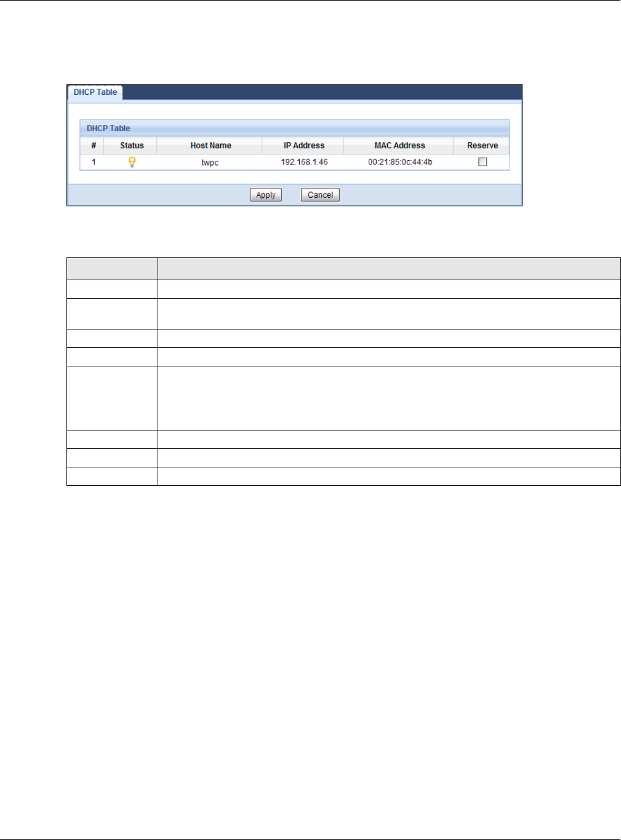Select the DHCP Table tab

tap(95, 92)
